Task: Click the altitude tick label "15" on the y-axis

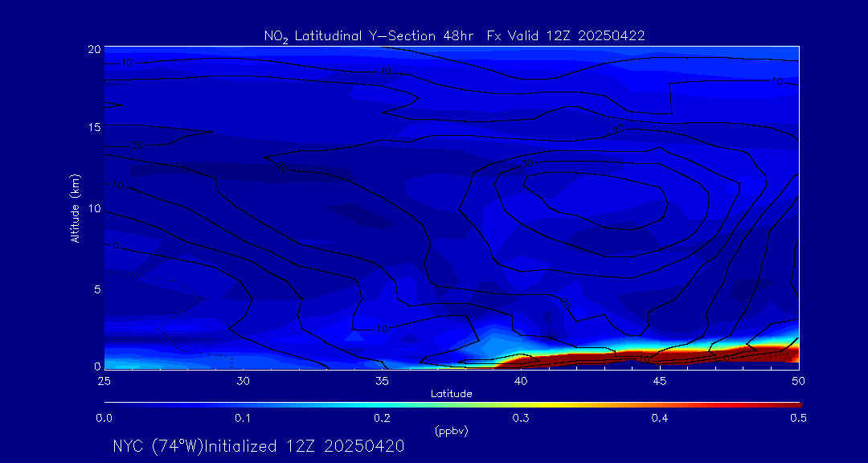Action: click(x=94, y=127)
